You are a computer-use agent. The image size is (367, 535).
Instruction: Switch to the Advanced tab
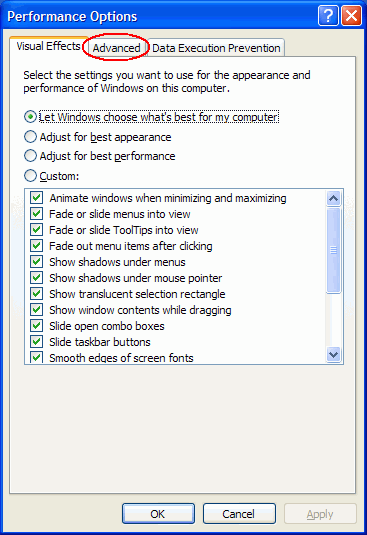(116, 48)
